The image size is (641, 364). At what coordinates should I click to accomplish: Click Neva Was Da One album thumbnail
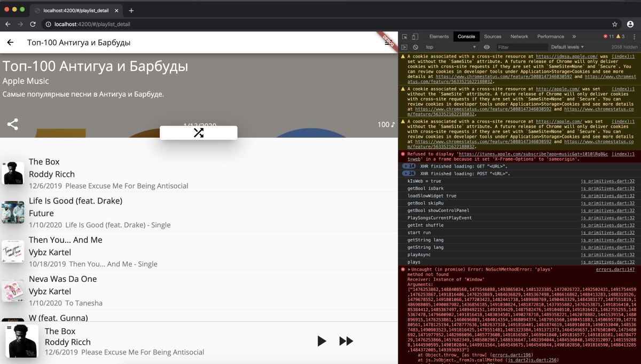pyautogui.click(x=13, y=290)
